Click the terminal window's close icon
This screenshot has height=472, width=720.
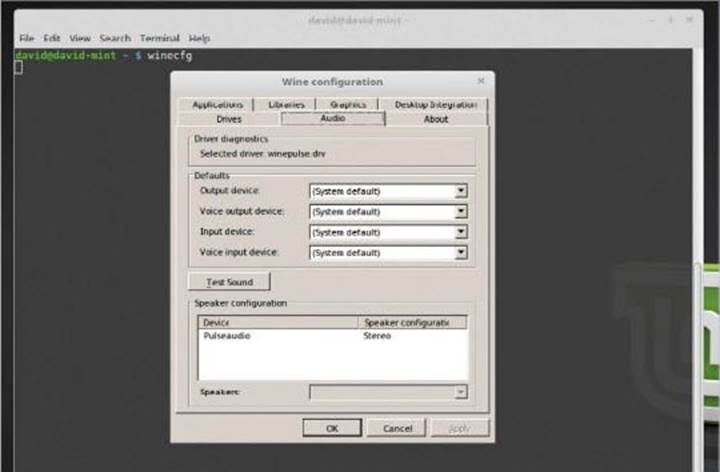[x=689, y=20]
